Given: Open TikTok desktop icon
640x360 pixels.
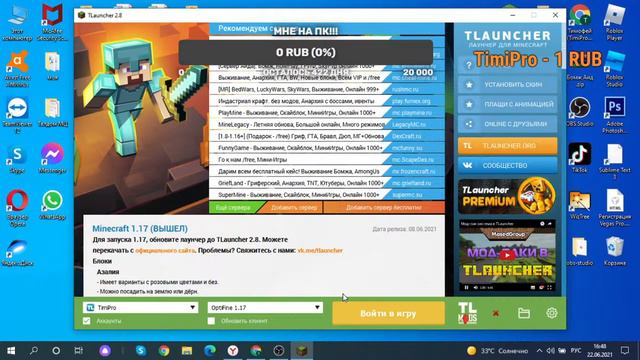Looking at the screenshot, I should (580, 157).
